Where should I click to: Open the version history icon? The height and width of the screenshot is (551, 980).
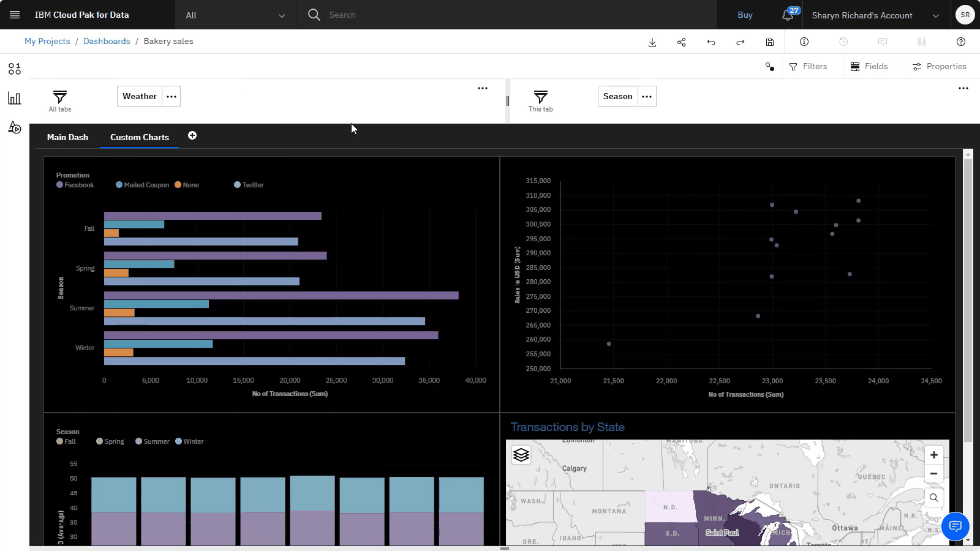(843, 42)
